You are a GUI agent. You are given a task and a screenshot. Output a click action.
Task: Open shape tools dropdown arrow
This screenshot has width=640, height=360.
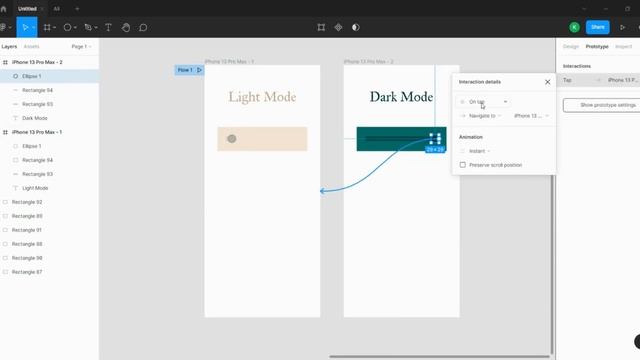[x=75, y=28]
